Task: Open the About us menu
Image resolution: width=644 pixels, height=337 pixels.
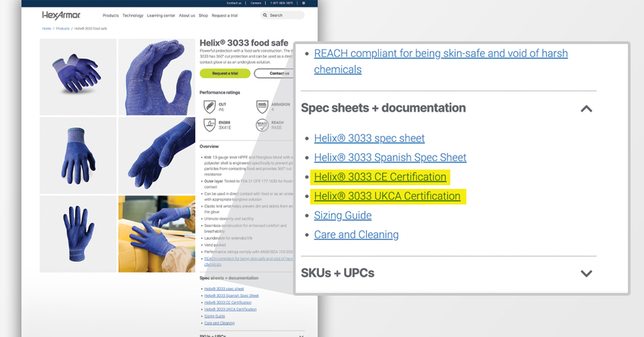Action: pyautogui.click(x=187, y=16)
